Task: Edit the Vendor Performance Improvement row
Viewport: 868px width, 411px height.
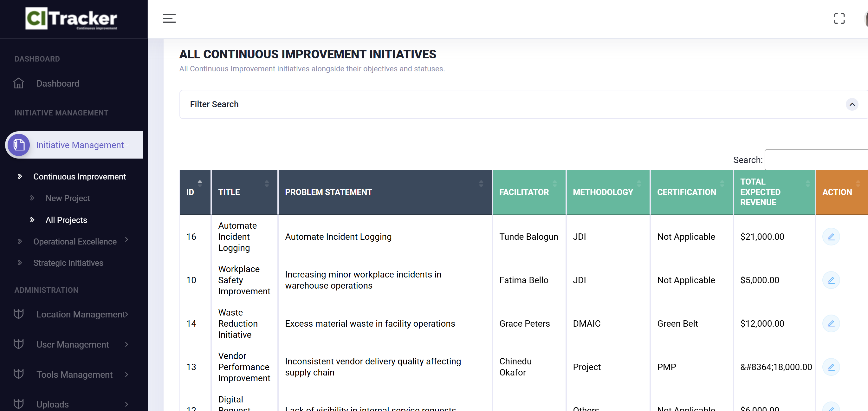Action: 831,367
